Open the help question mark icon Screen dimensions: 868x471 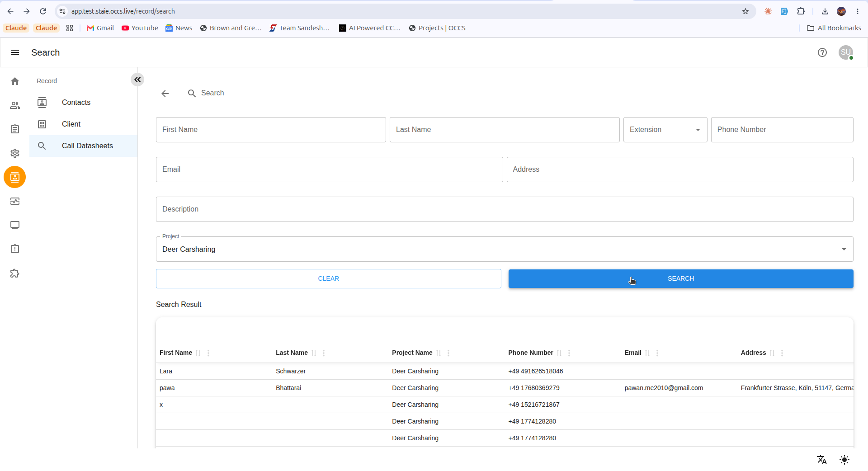pos(822,52)
